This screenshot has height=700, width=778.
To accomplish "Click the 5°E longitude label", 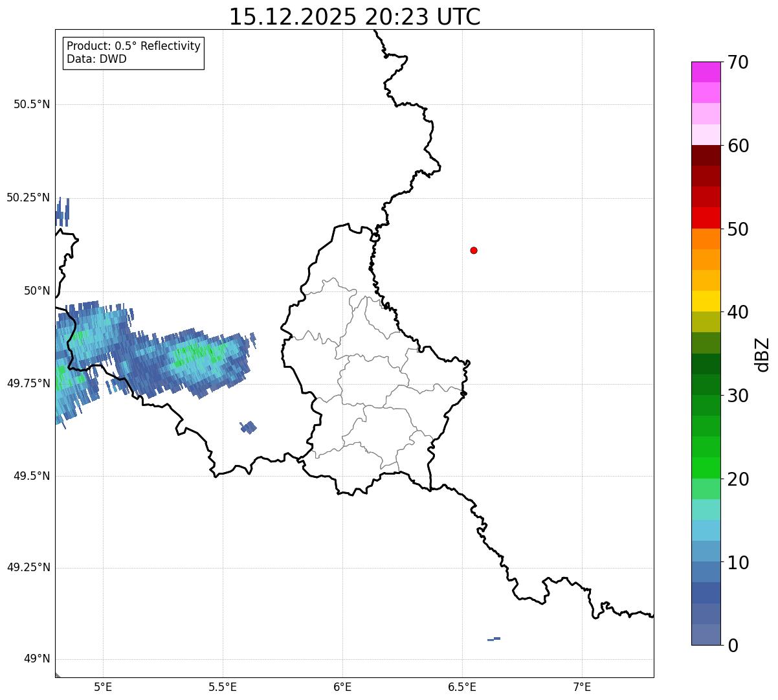I will pyautogui.click(x=103, y=686).
